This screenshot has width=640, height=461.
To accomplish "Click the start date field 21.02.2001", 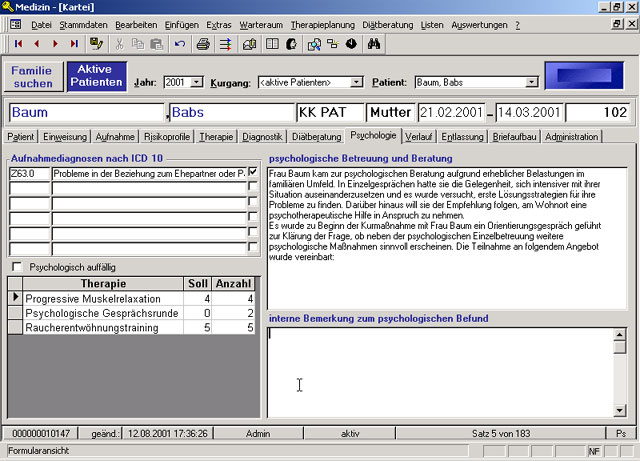I will point(451,112).
